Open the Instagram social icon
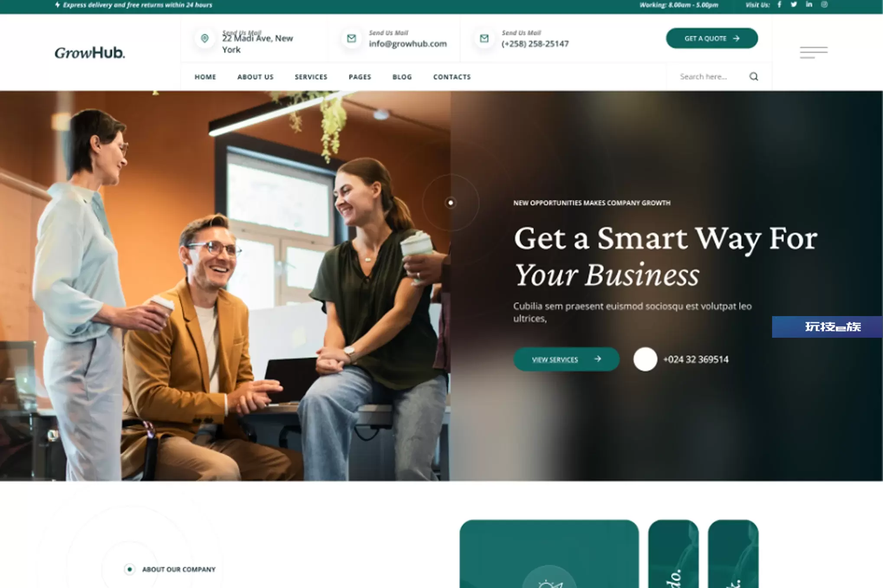The width and height of the screenshot is (883, 588). 824,4
